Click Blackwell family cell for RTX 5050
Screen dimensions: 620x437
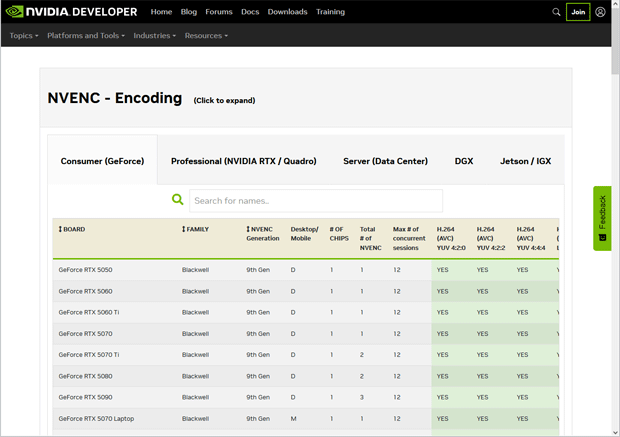click(x=195, y=270)
